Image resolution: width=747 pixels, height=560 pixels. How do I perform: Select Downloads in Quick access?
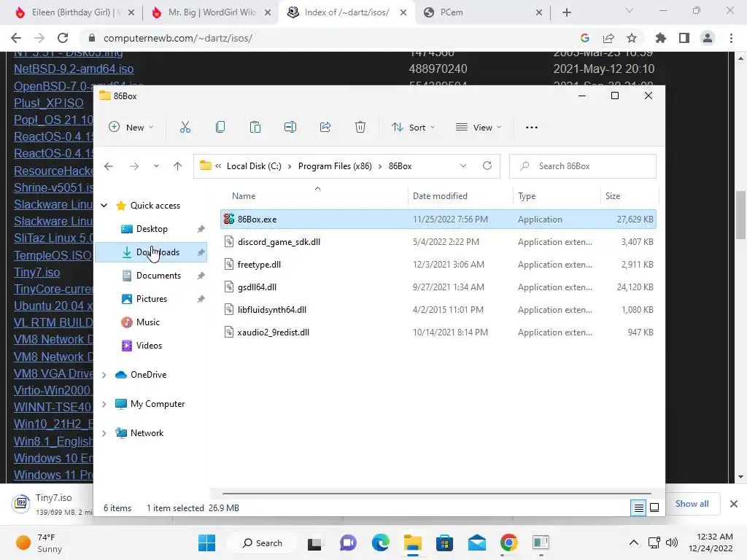(152, 252)
